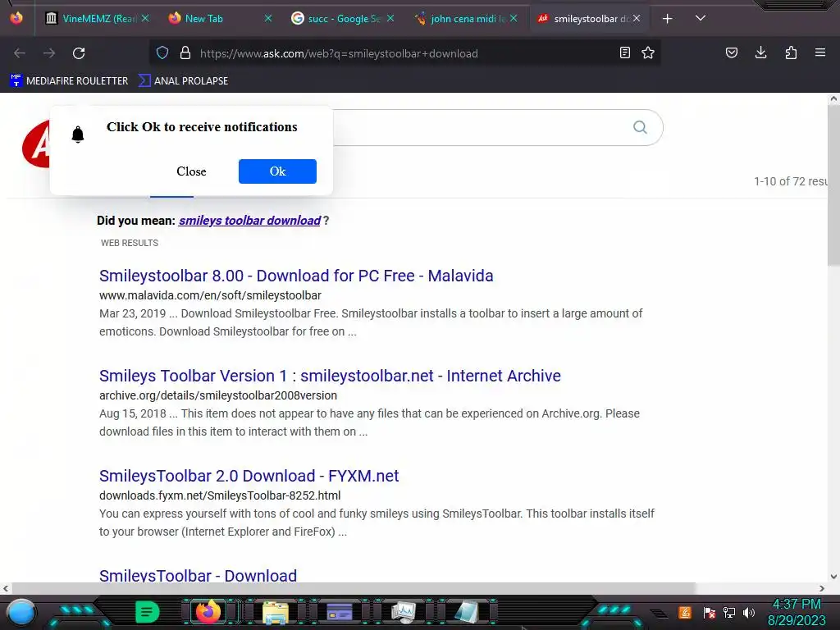Go back to the previous page
The height and width of the screenshot is (630, 840).
[20, 53]
